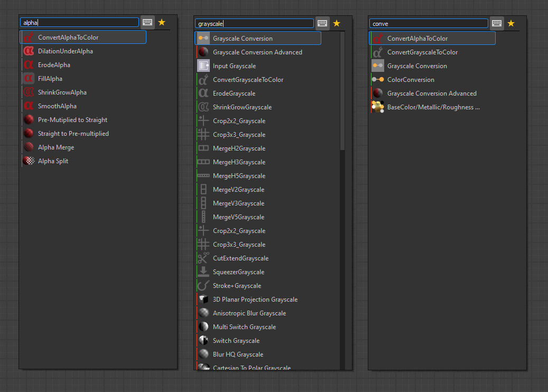Open the virtual keyboard in the conve panel
The height and width of the screenshot is (392, 548).
pyautogui.click(x=496, y=23)
